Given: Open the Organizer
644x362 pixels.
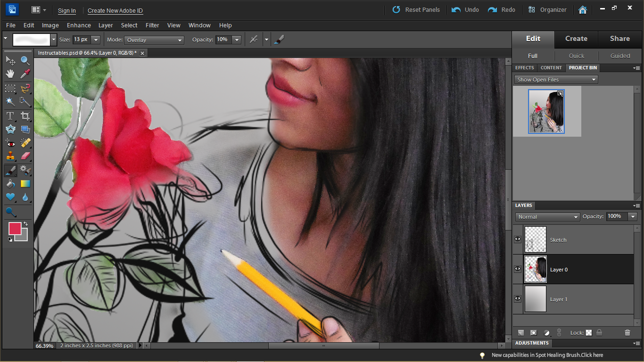Looking at the screenshot, I should tap(547, 9).
